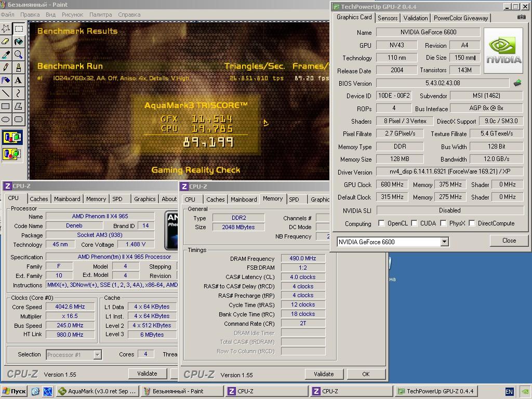This screenshot has height=399, width=532.
Task: Open the Вид menu in Paint
Action: [x=50, y=15]
